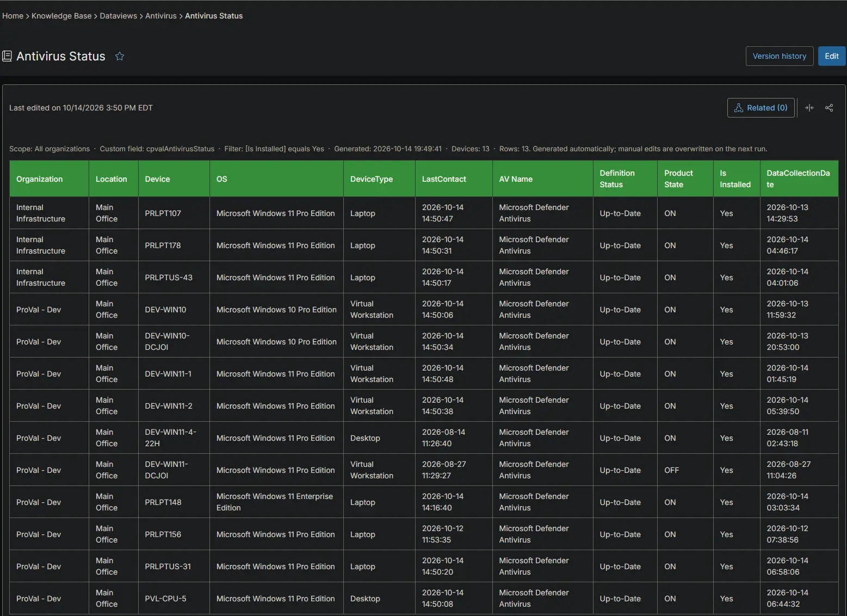This screenshot has width=847, height=616.
Task: Click the PRLPT178 device cell
Action: pos(174,245)
